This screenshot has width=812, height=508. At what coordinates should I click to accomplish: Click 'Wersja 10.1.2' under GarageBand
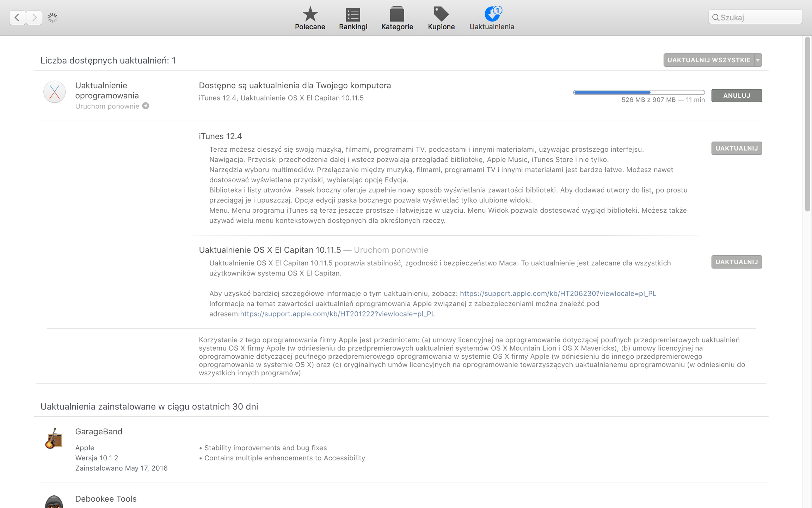pyautogui.click(x=97, y=458)
